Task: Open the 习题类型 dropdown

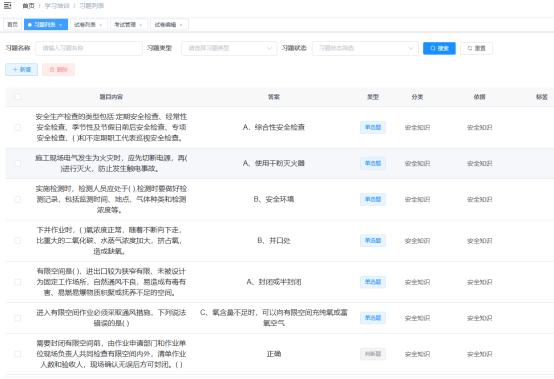Action: 229,48
